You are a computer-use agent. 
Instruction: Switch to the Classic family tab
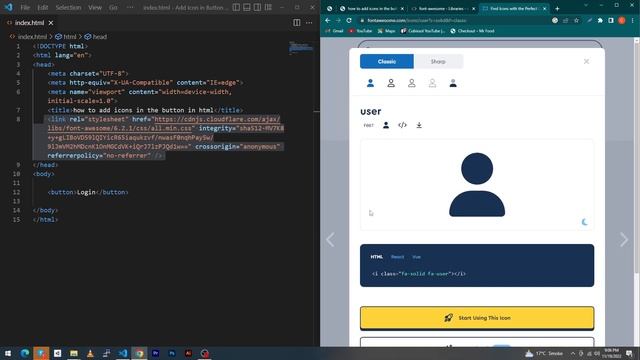pos(387,62)
